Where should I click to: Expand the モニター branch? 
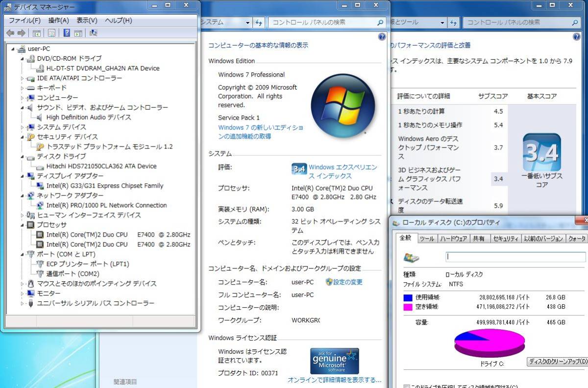(x=22, y=293)
